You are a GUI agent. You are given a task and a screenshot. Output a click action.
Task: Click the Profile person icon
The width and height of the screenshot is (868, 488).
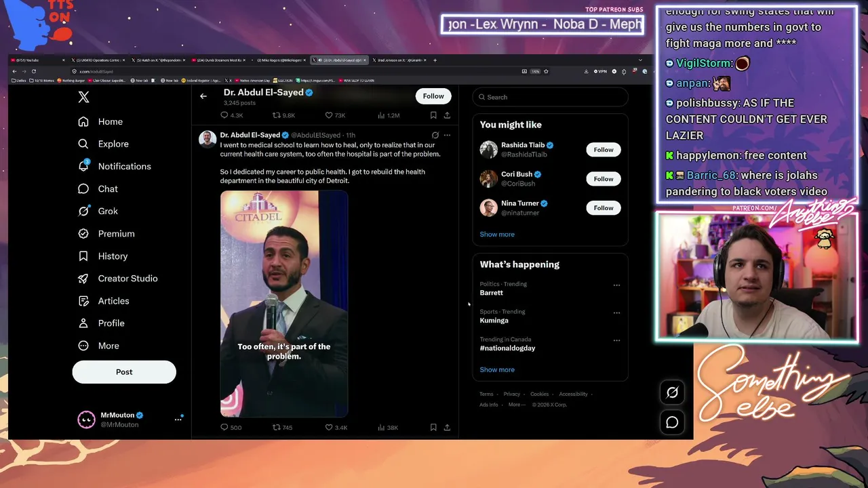pyautogui.click(x=83, y=323)
